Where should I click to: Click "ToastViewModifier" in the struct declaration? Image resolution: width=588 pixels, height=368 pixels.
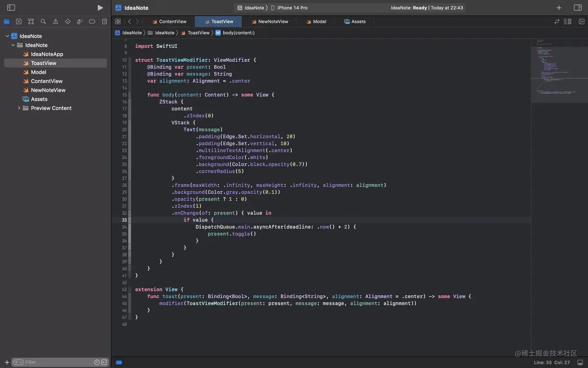182,60
